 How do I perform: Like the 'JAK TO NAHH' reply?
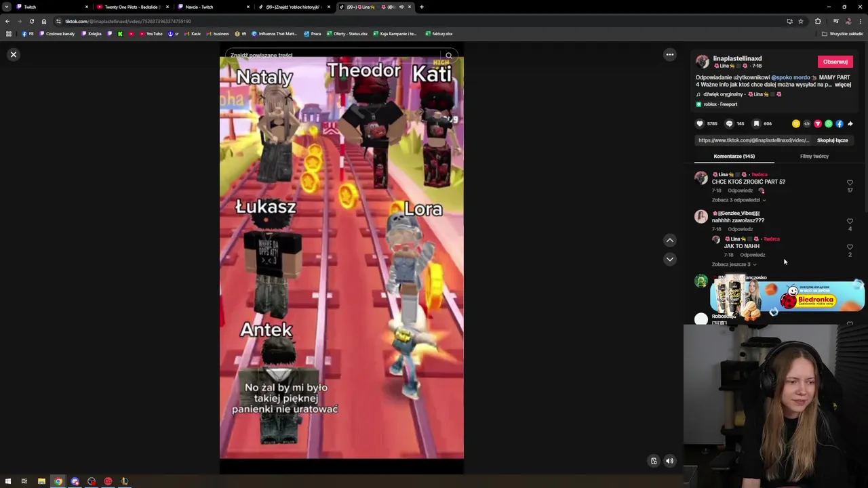850,247
